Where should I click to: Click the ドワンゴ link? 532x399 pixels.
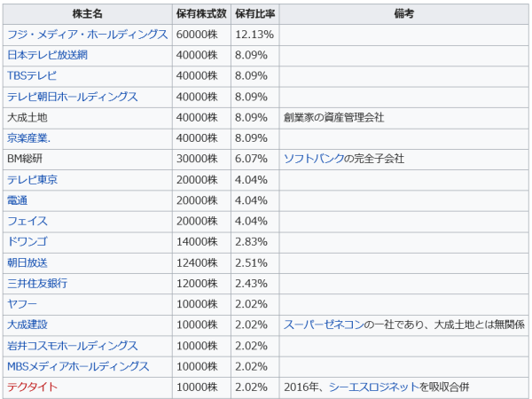27,242
